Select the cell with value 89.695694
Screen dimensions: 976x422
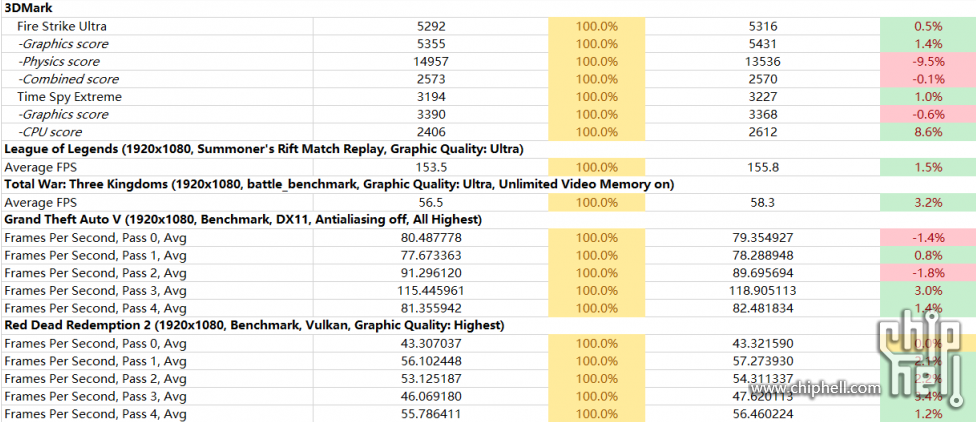pyautogui.click(x=763, y=273)
